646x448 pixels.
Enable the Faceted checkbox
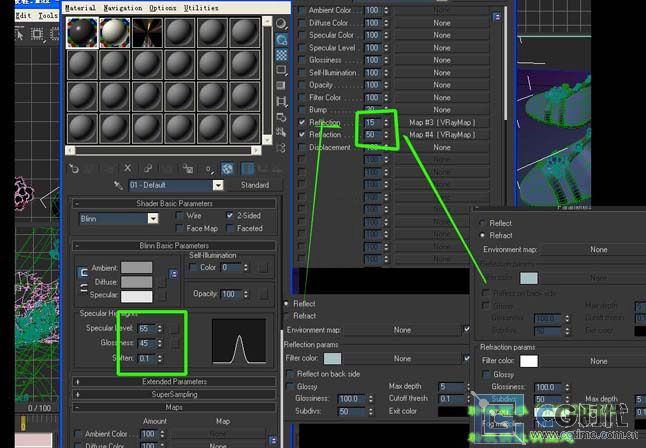pos(229,228)
